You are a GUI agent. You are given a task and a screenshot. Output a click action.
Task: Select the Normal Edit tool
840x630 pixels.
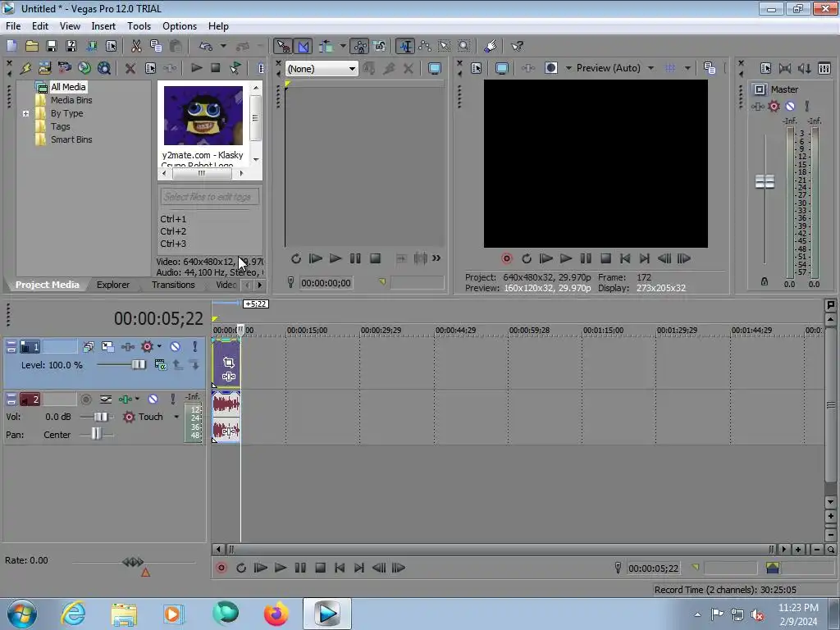405,46
